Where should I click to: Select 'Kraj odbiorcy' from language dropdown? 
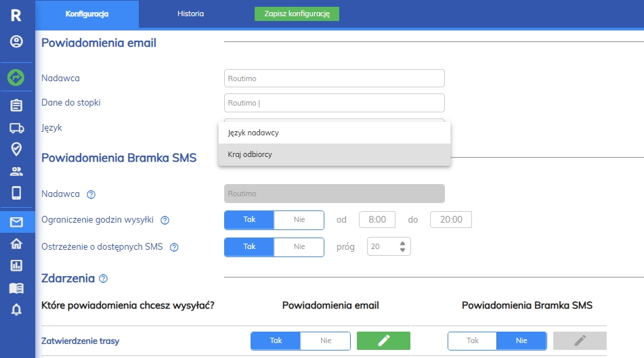(x=335, y=154)
